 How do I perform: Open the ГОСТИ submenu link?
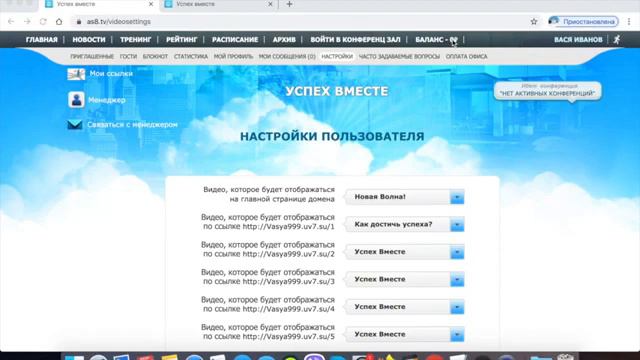128,57
